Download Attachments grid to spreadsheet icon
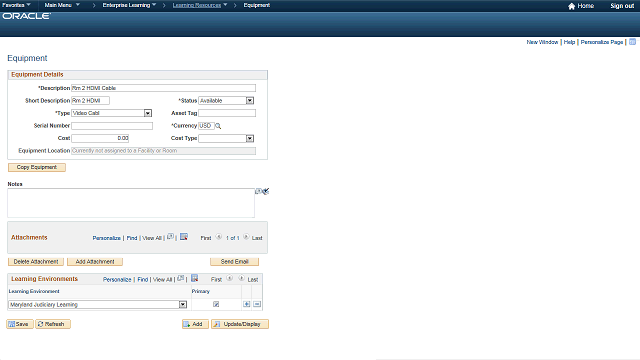Screen dimensions: 640x360 click(x=184, y=237)
